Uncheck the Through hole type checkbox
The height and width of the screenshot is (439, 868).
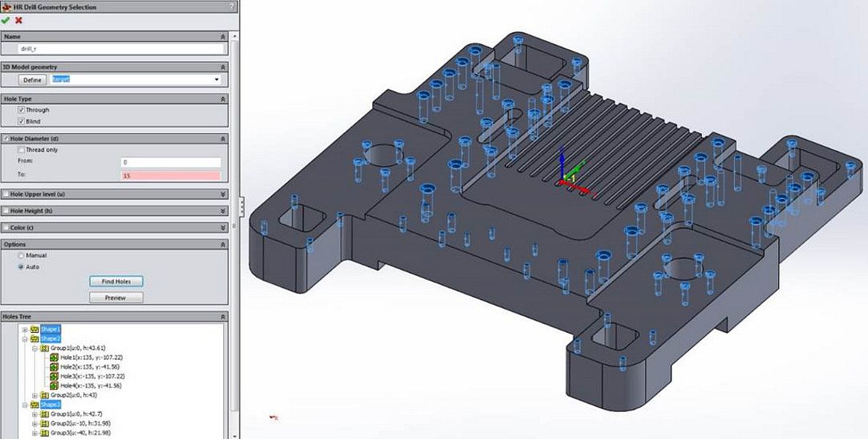(21, 110)
